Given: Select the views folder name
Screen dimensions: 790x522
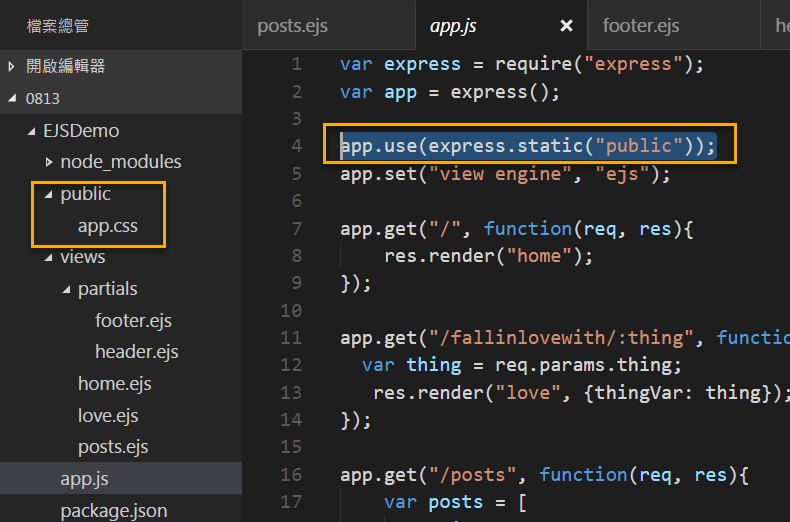Looking at the screenshot, I should pyautogui.click(x=83, y=257).
